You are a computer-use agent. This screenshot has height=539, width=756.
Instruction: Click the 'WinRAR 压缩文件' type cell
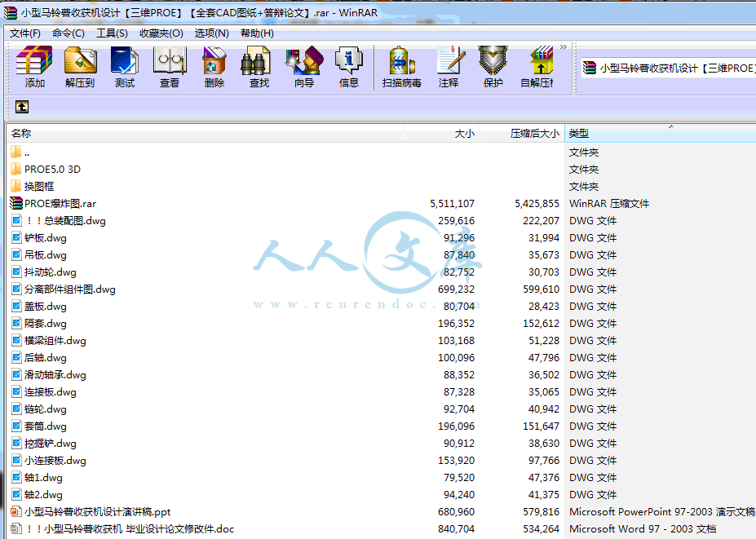pos(609,204)
